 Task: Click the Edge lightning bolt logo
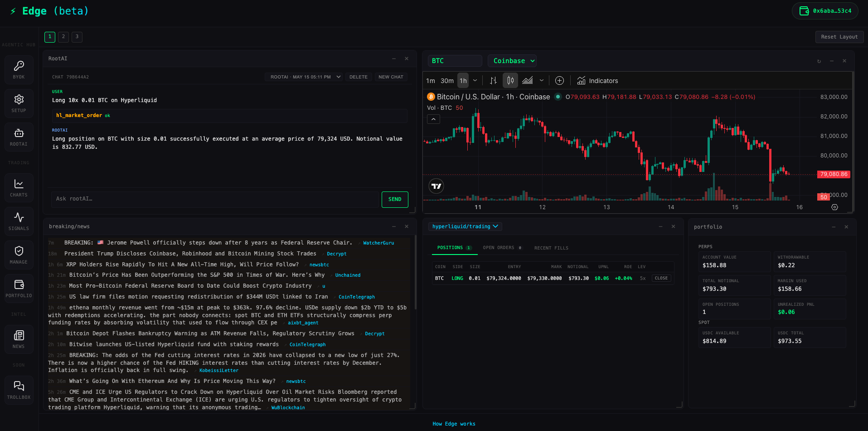point(13,11)
